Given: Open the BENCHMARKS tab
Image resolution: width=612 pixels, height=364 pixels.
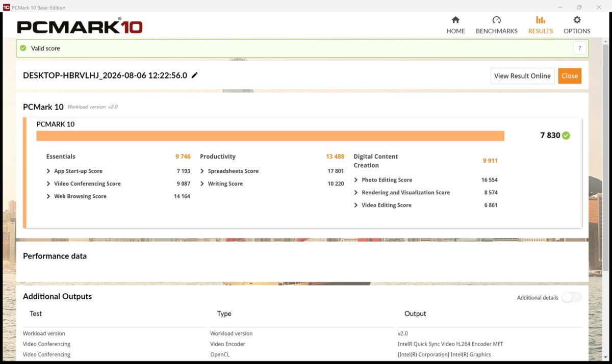Looking at the screenshot, I should [496, 25].
